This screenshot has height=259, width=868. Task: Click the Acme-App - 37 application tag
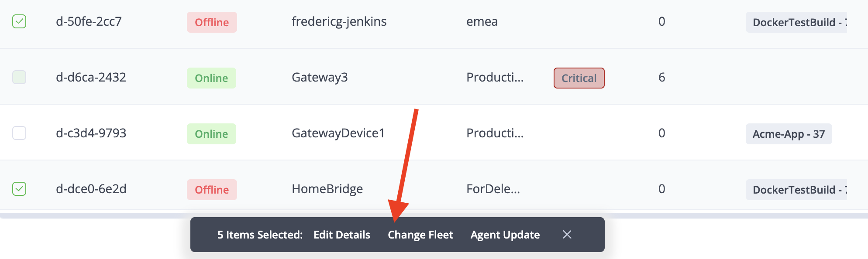(788, 134)
